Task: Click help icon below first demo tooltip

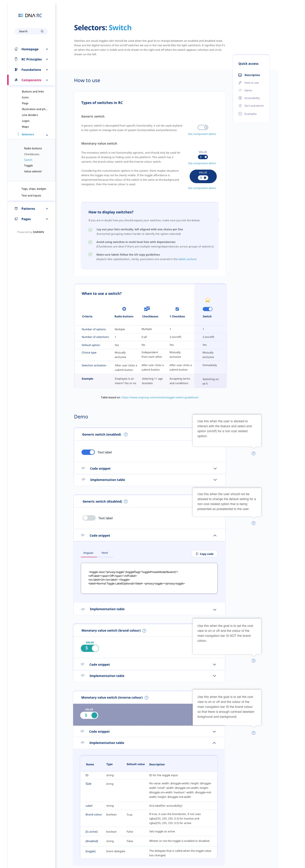Action: (253, 453)
